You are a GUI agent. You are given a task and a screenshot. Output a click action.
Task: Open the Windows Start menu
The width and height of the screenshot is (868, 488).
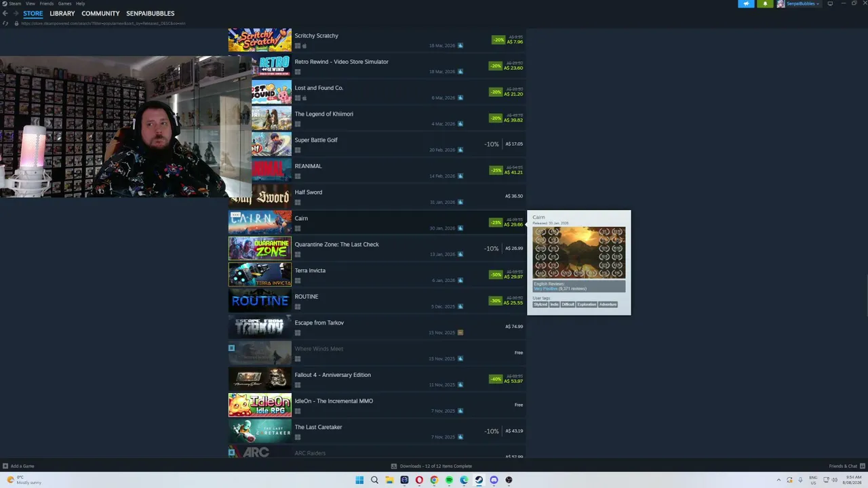click(359, 481)
